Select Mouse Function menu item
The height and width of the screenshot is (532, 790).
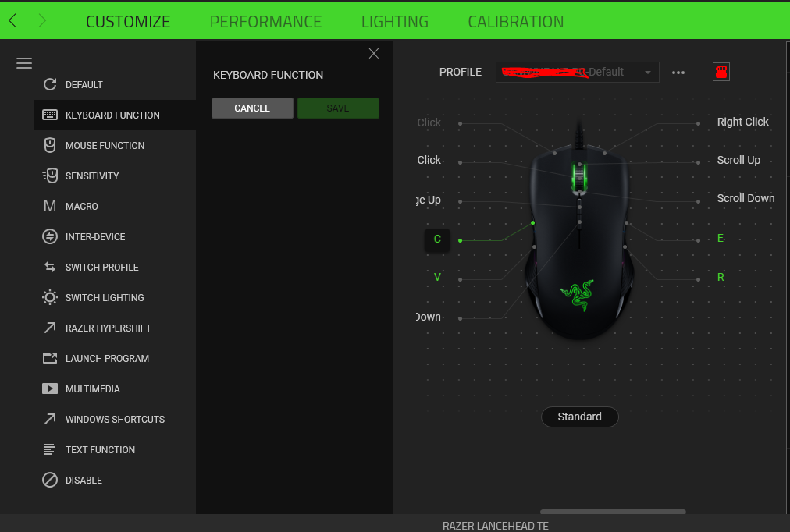point(115,145)
